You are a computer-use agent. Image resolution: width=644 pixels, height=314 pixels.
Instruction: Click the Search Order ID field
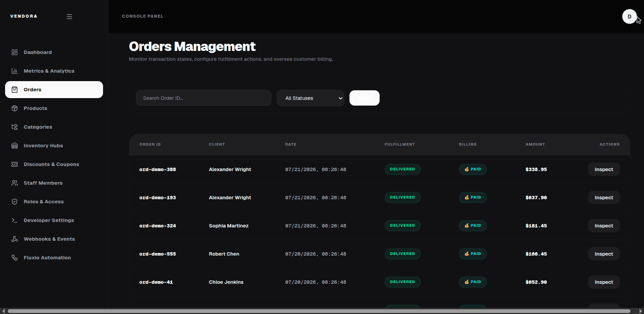204,98
